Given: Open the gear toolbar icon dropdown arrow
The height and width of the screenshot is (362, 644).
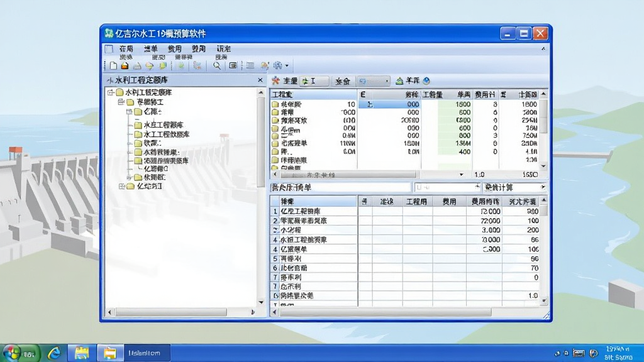Looking at the screenshot, I should coord(287,65).
